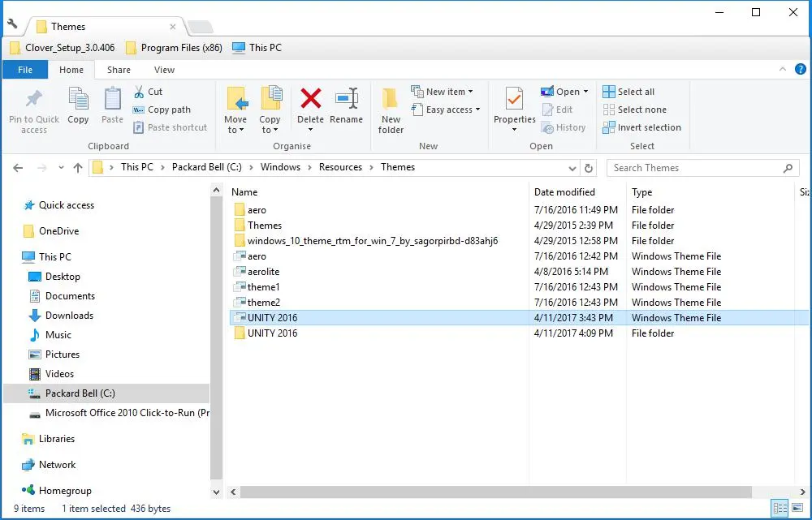Select OneDrive in navigation pane

point(50,231)
